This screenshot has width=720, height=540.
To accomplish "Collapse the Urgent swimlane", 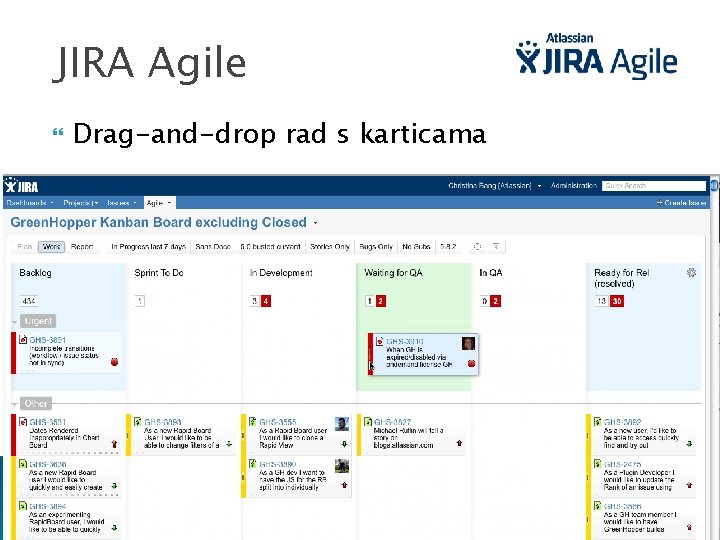I will point(15,322).
